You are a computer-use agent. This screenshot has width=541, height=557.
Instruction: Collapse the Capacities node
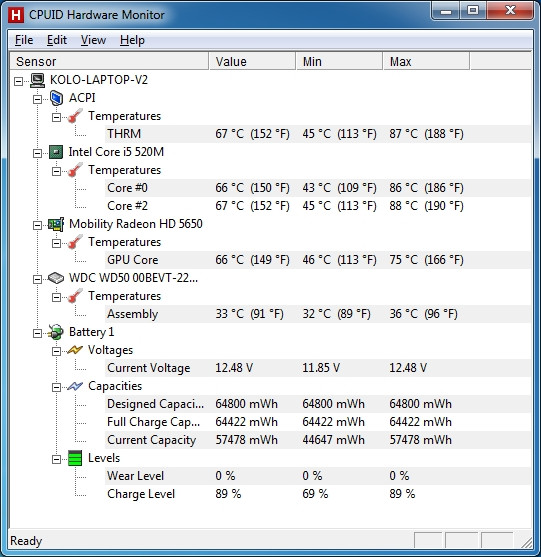(56, 388)
